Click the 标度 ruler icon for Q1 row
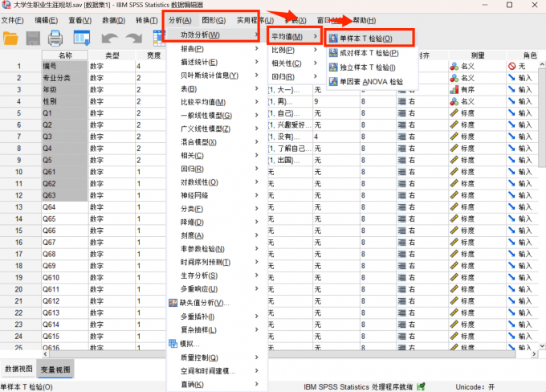 pyautogui.click(x=454, y=113)
